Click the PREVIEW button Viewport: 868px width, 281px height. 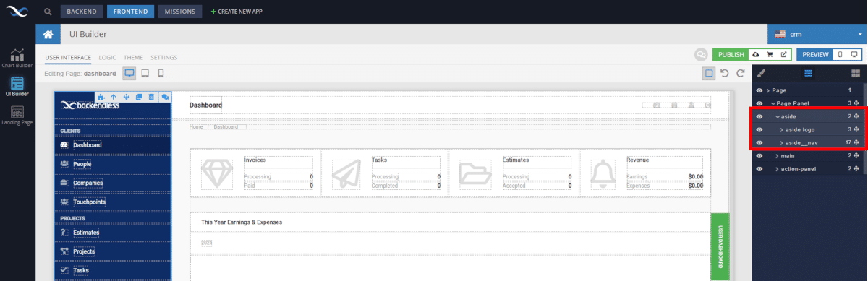click(x=815, y=54)
